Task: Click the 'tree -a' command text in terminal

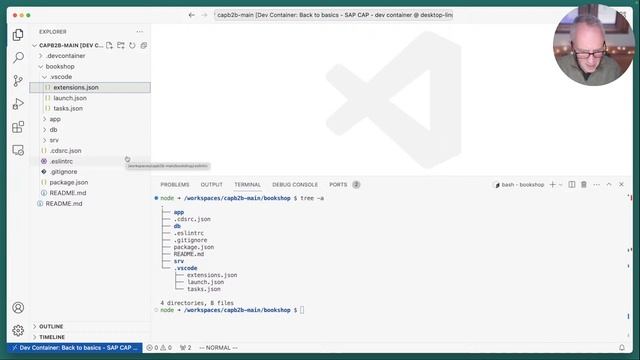Action: point(312,198)
